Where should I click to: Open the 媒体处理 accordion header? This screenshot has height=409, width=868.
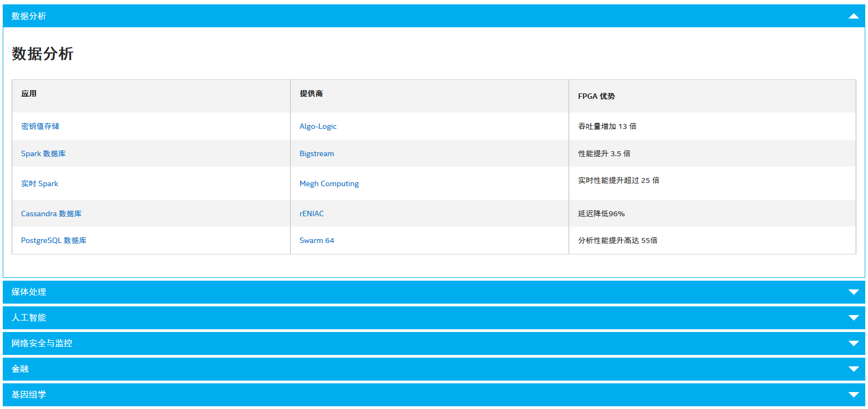pyautogui.click(x=434, y=292)
